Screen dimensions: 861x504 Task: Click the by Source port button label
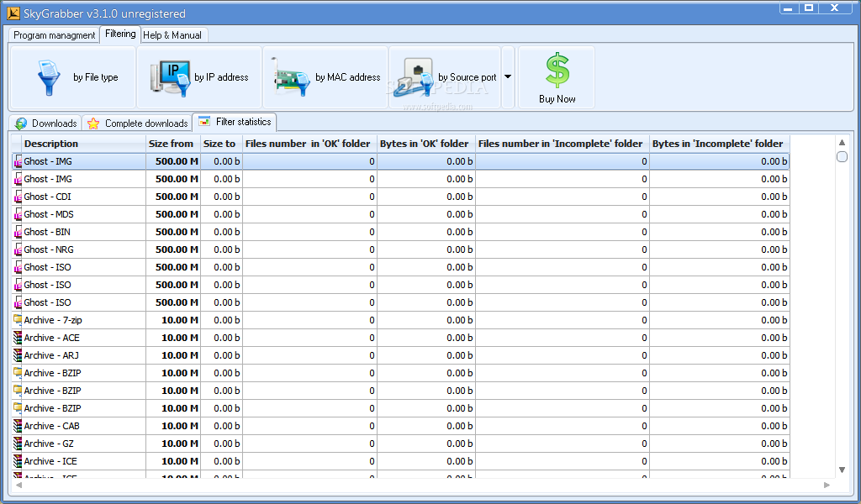467,77
